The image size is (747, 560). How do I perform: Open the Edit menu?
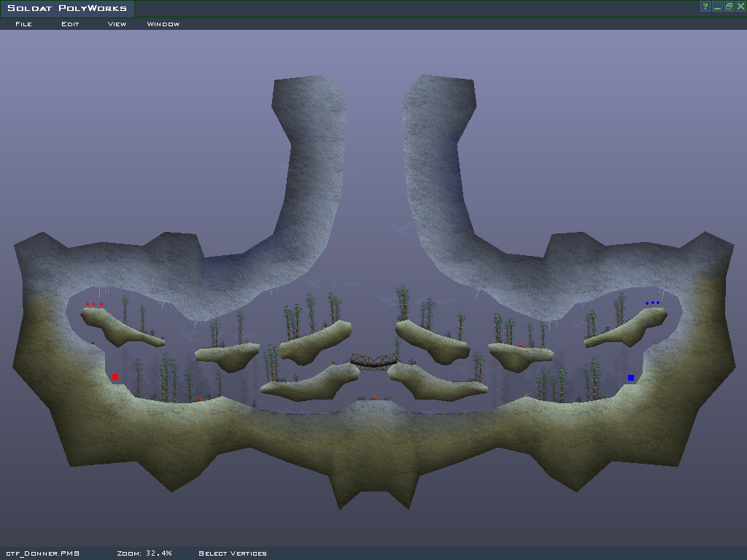(x=70, y=24)
